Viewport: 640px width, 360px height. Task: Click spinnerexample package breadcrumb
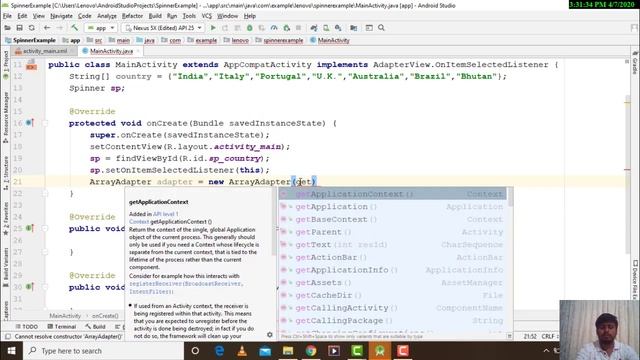coord(280,40)
